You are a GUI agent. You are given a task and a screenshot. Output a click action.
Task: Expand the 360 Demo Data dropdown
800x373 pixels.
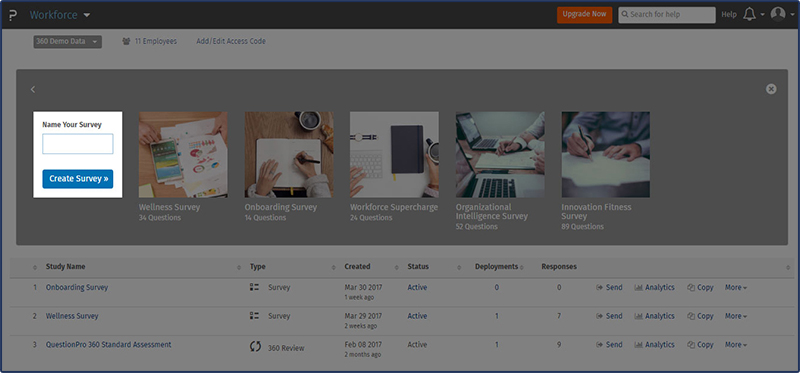(67, 41)
